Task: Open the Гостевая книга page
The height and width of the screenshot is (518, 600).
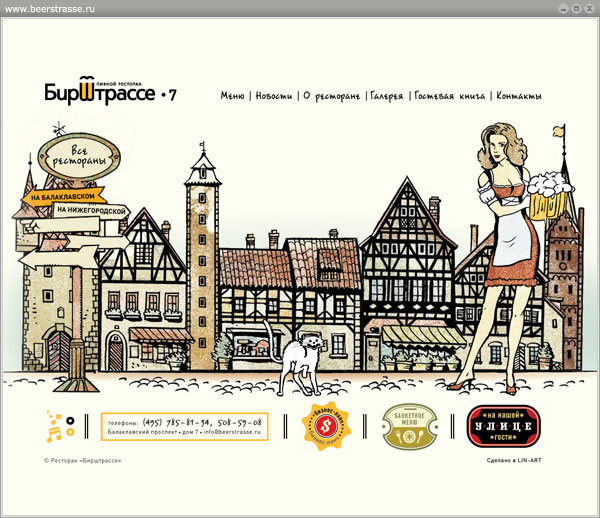Action: [x=450, y=96]
